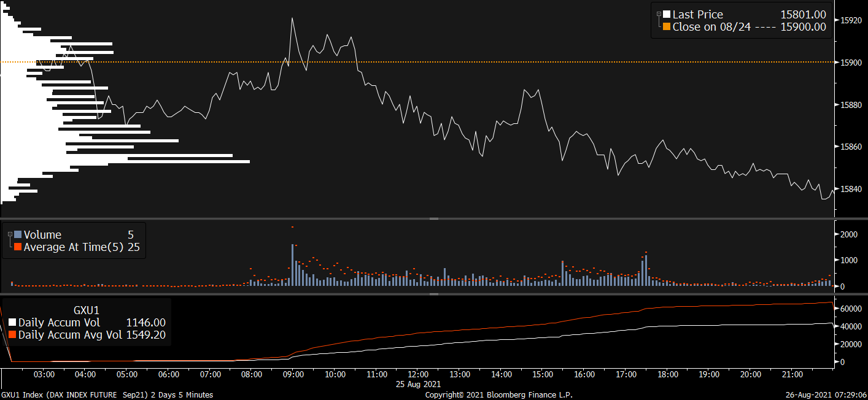Click the 20000 accumulated volume axis label
The width and height of the screenshot is (868, 400).
(x=851, y=344)
